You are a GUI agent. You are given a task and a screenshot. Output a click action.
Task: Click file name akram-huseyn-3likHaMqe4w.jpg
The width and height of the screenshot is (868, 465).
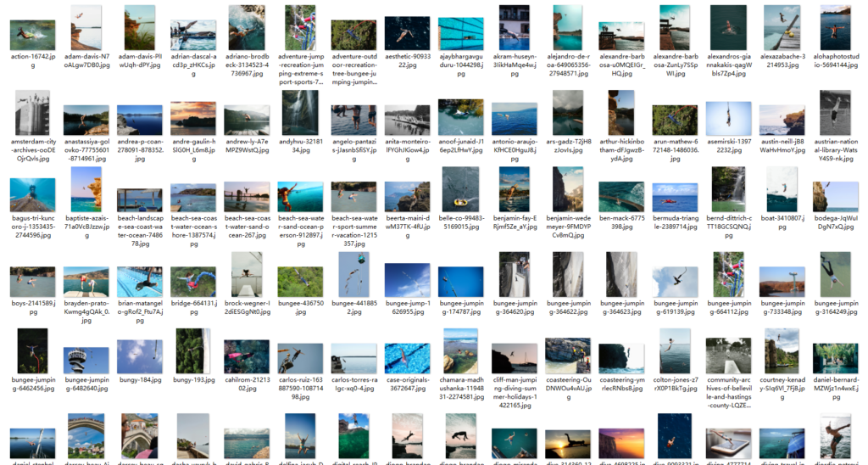[515, 64]
